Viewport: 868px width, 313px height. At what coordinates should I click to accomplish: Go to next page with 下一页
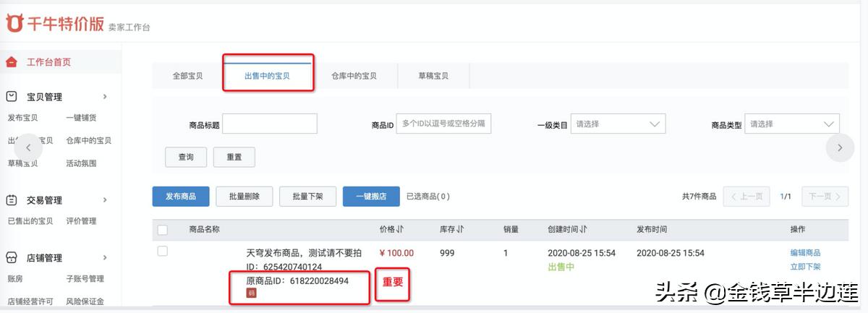(x=825, y=197)
